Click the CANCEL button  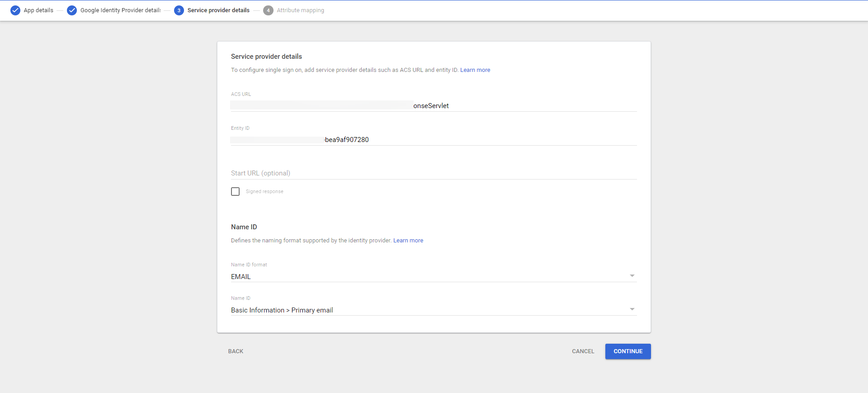tap(583, 351)
